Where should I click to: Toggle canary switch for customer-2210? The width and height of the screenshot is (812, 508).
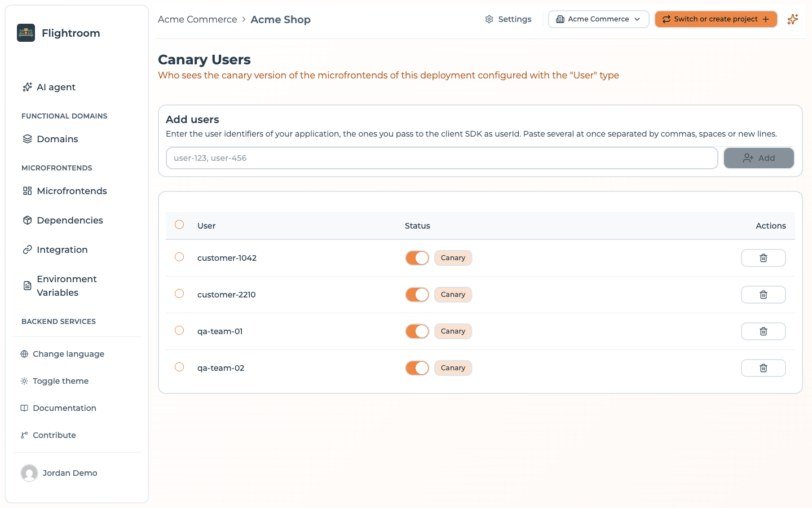tap(417, 295)
